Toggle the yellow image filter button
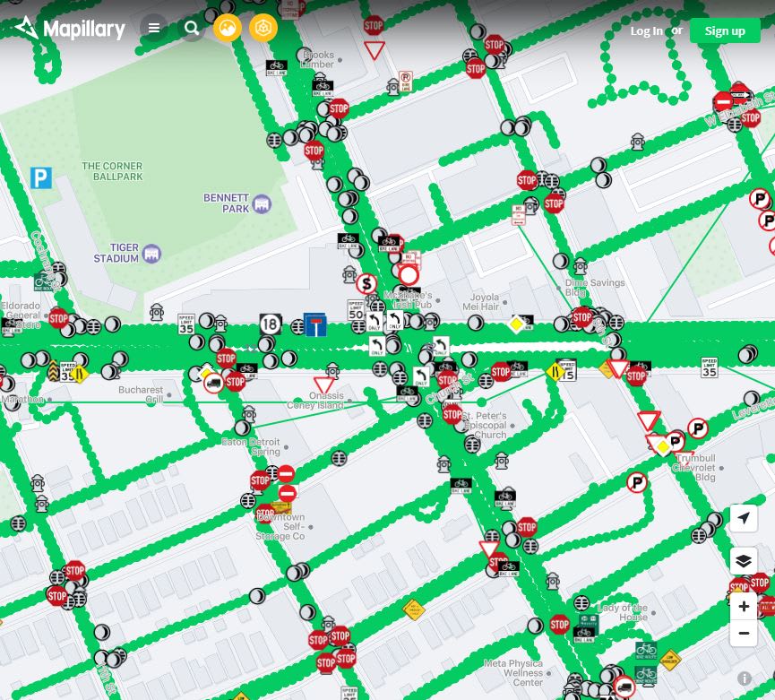 tap(228, 28)
